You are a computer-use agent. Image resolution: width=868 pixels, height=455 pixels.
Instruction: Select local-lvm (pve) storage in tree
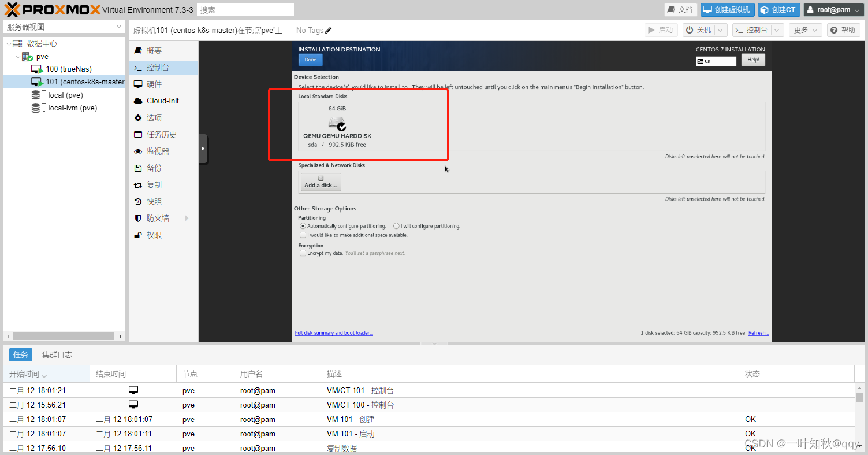pyautogui.click(x=72, y=108)
